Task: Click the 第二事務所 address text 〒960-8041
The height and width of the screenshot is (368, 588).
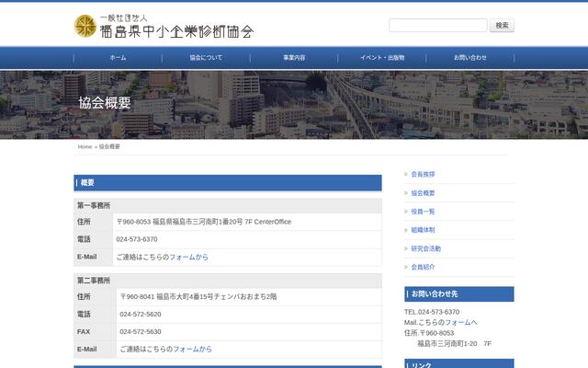Action: tap(198, 296)
